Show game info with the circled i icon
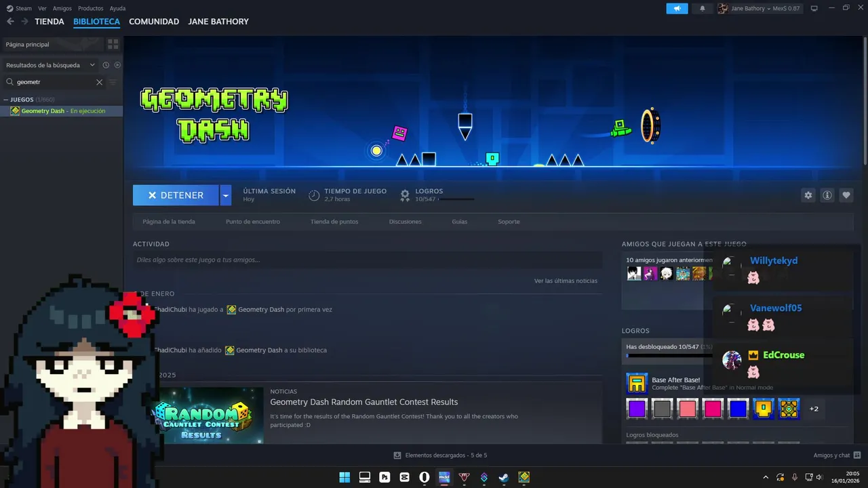The width and height of the screenshot is (868, 488). (x=827, y=195)
